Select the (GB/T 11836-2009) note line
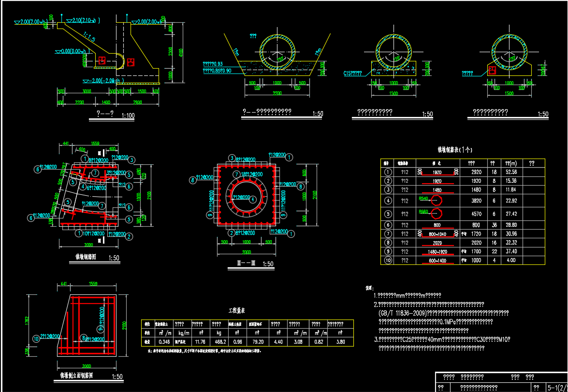 [x=401, y=313]
